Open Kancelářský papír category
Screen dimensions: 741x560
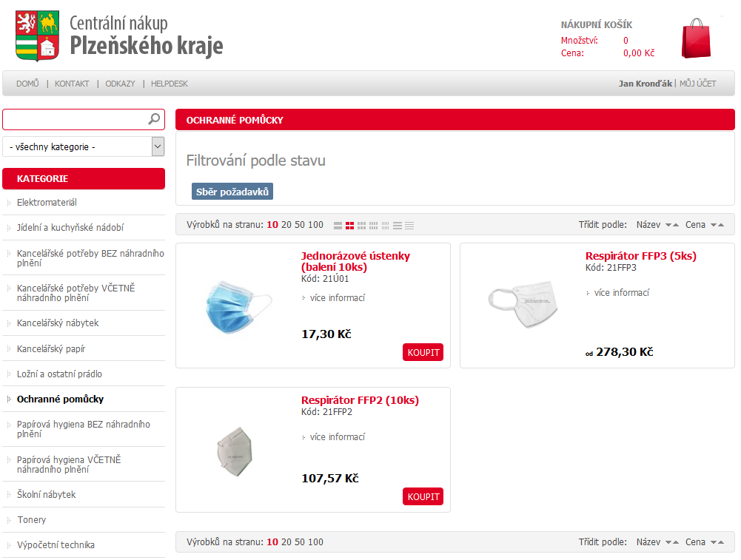coord(51,349)
